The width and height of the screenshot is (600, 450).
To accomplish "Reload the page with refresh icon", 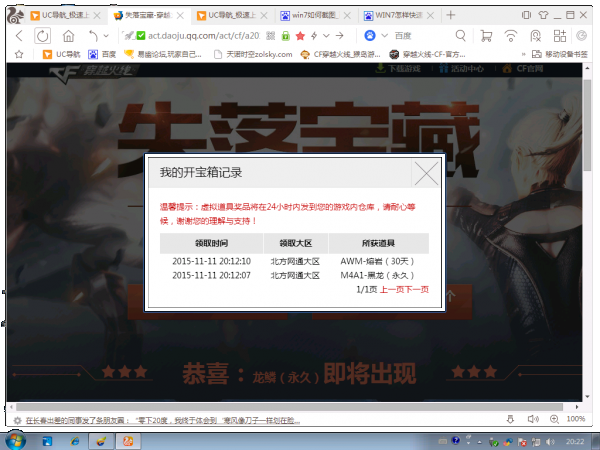I will coord(42,36).
